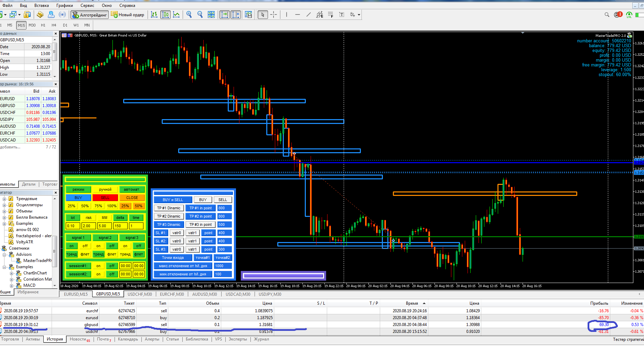Switch panel mode to ручной
Image resolution: width=644 pixels, height=346 pixels.
coord(105,189)
